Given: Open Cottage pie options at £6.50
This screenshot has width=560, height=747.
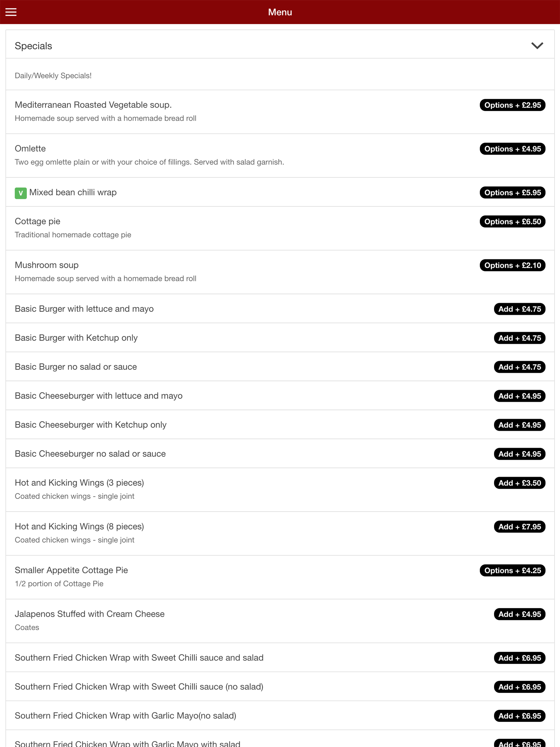Looking at the screenshot, I should click(512, 221).
